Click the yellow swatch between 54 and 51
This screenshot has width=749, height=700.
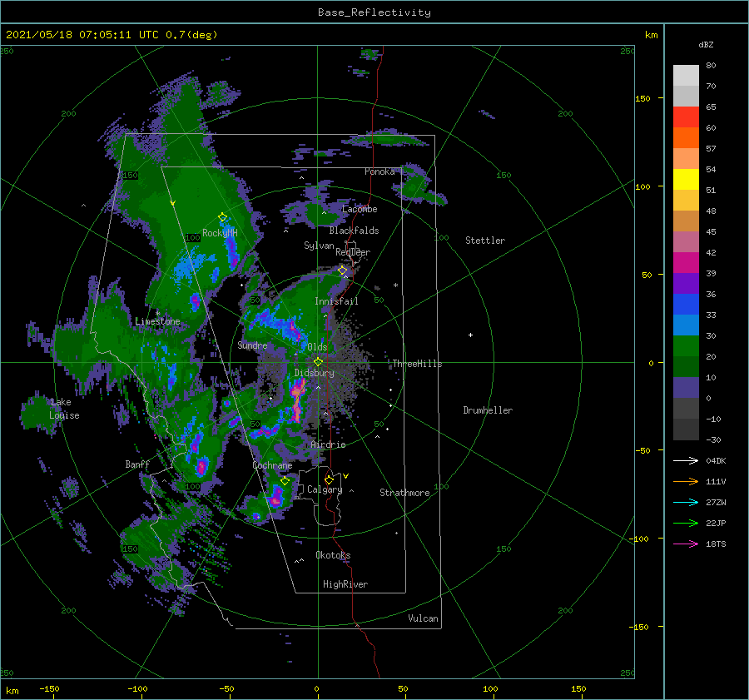click(x=686, y=180)
